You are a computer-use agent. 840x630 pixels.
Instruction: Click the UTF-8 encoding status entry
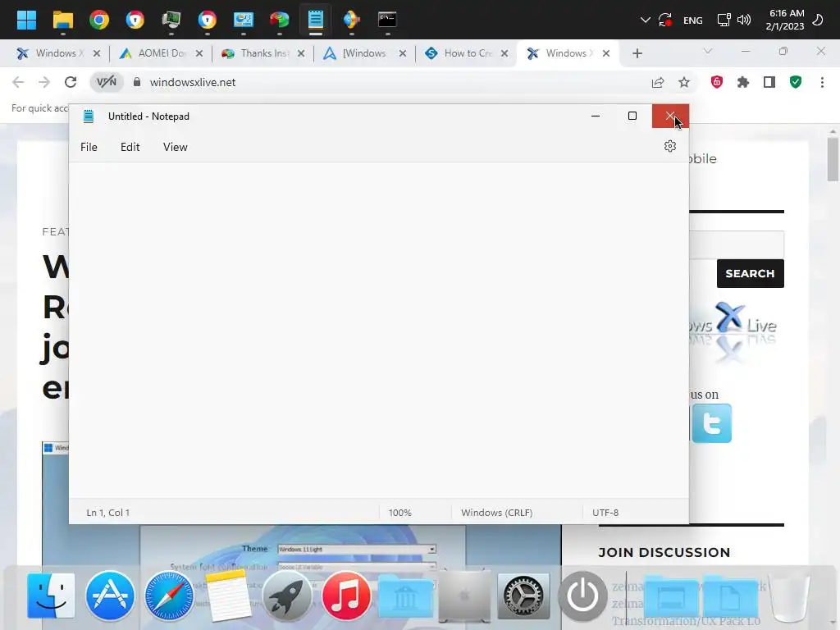[605, 513]
